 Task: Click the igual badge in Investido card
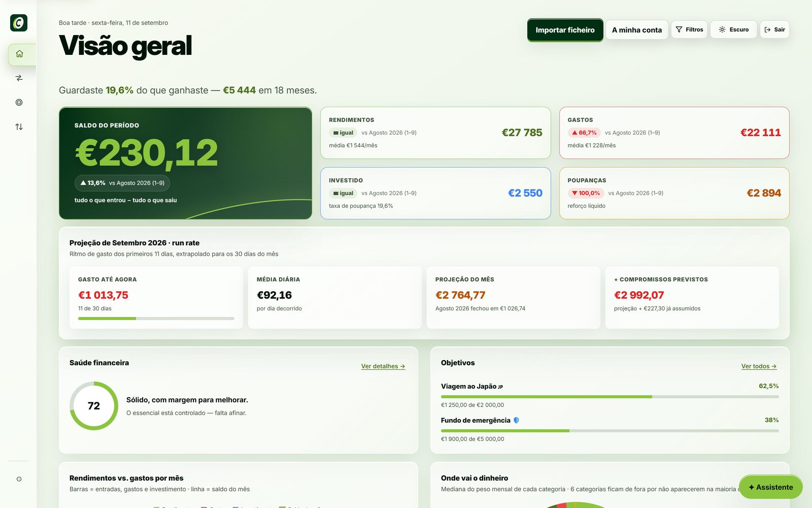pyautogui.click(x=343, y=193)
